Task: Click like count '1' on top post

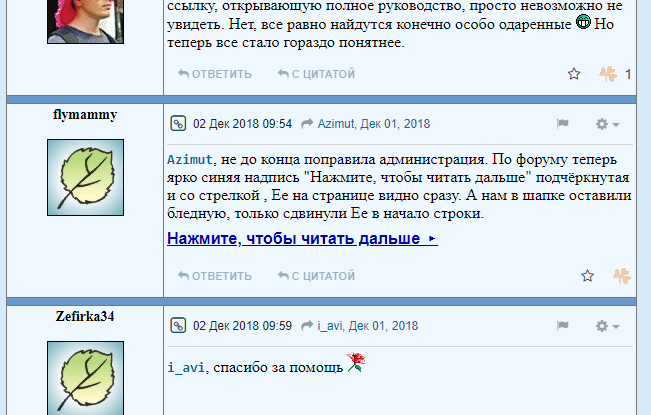Action: point(628,74)
